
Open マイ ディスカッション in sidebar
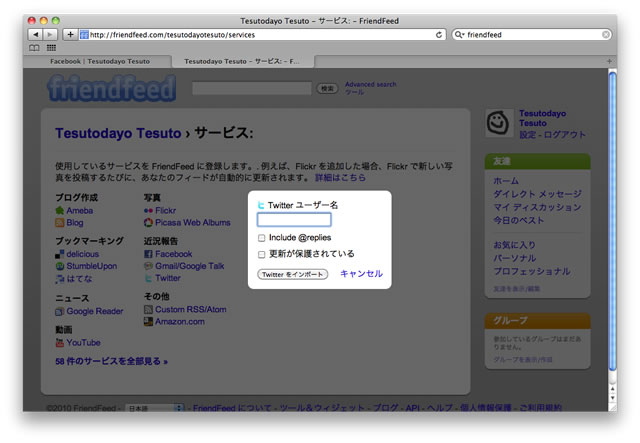tap(537, 207)
